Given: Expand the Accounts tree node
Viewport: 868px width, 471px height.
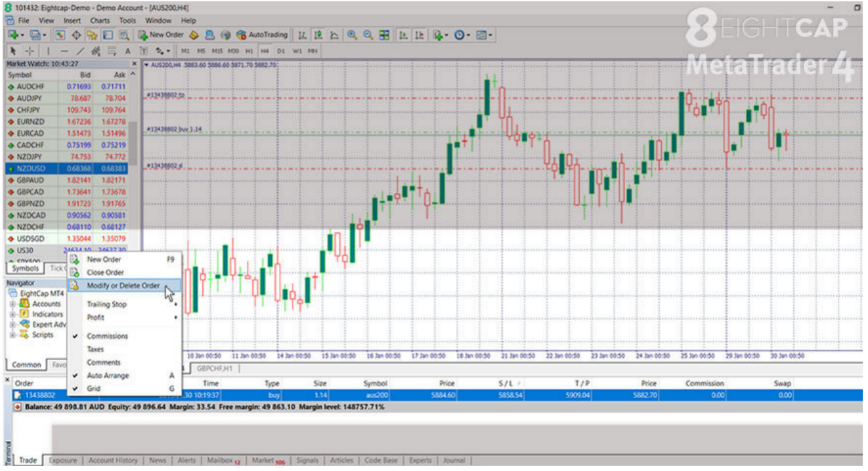Looking at the screenshot, I should pyautogui.click(x=12, y=304).
